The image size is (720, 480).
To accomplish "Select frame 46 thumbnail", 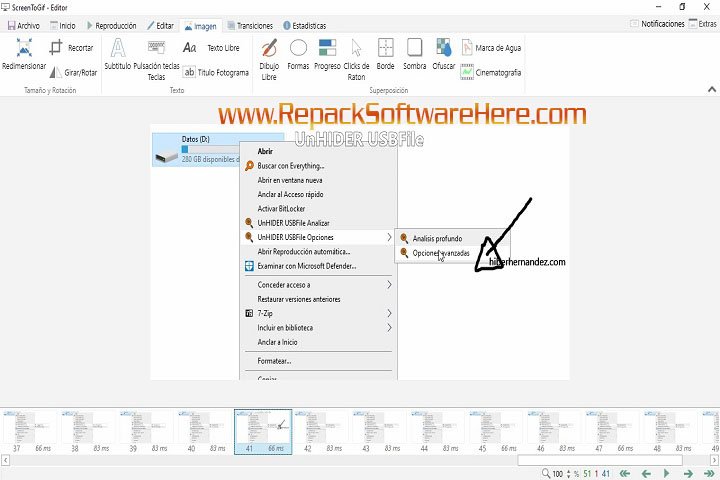I will point(555,432).
